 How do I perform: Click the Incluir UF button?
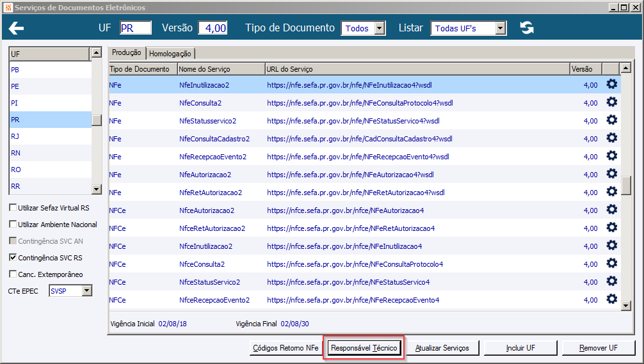pyautogui.click(x=520, y=348)
